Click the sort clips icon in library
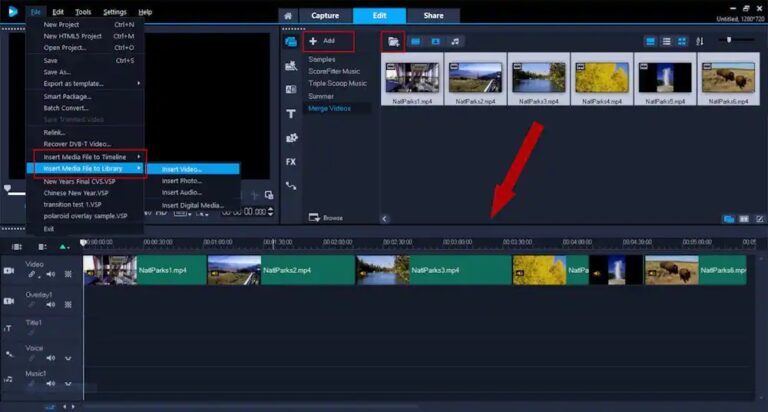The height and width of the screenshot is (412, 768). (699, 41)
